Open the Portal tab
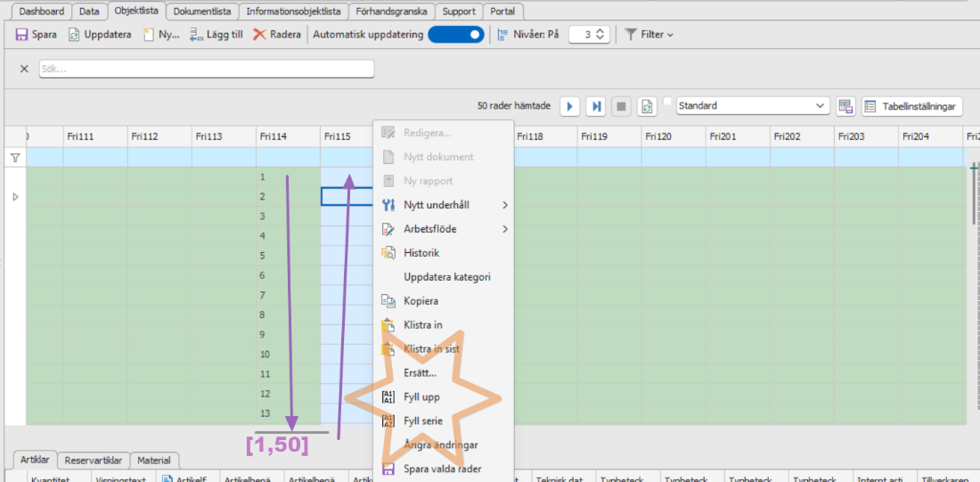 503,12
